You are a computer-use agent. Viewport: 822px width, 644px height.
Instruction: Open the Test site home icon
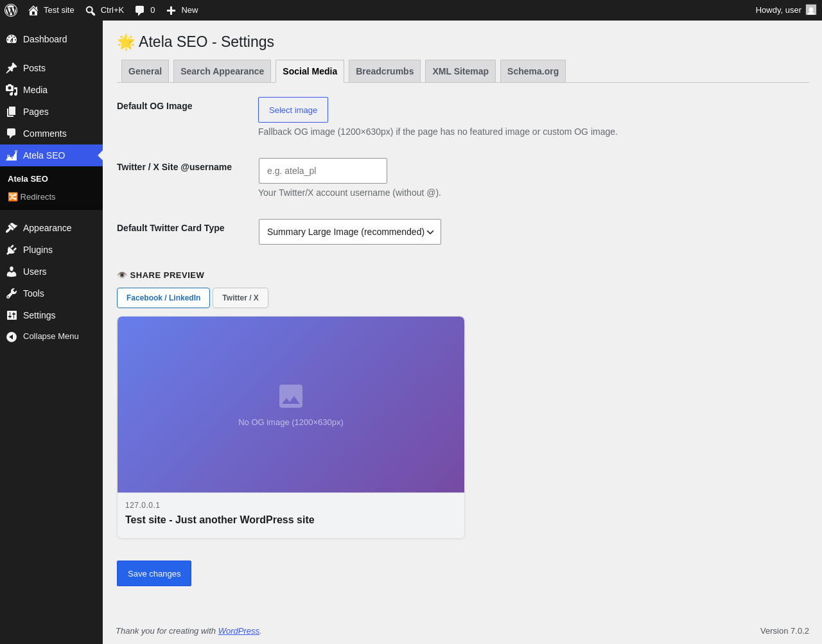tap(33, 10)
